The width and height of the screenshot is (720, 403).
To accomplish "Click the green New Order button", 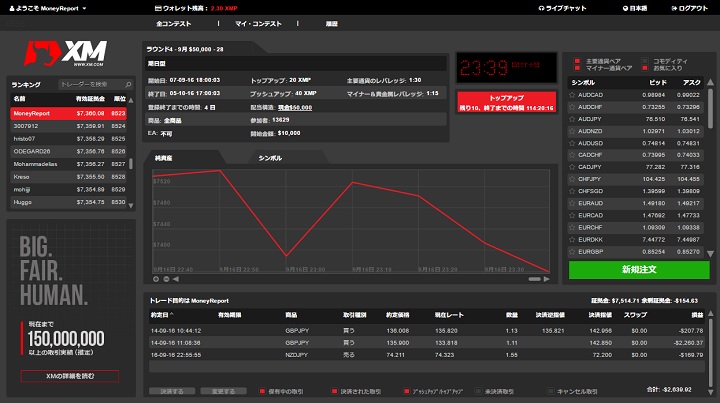I will [x=639, y=270].
